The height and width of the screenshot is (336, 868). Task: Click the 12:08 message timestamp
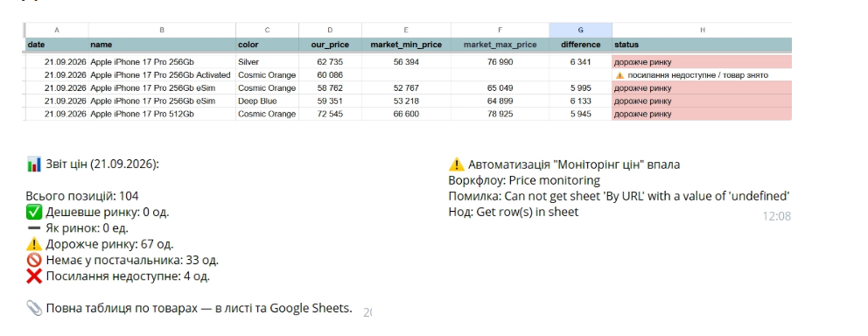[777, 216]
